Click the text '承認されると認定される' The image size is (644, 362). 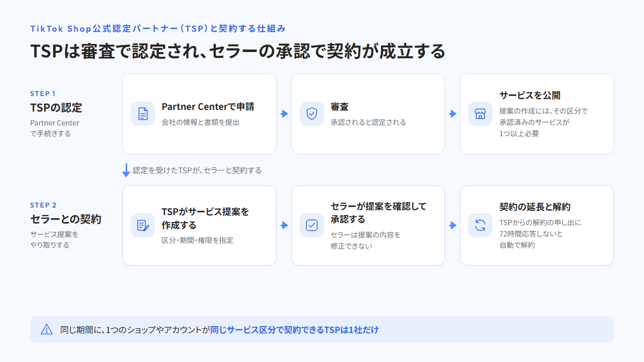368,122
